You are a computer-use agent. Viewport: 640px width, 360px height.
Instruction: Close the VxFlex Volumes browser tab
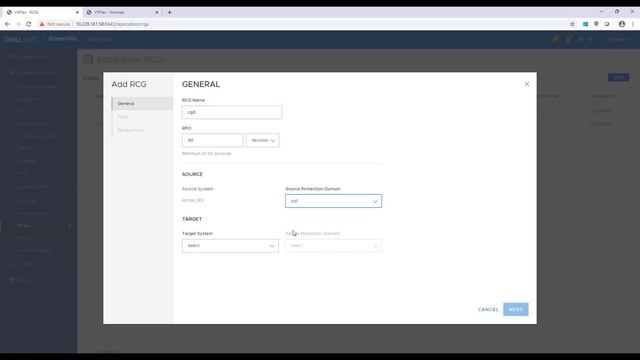157,12
